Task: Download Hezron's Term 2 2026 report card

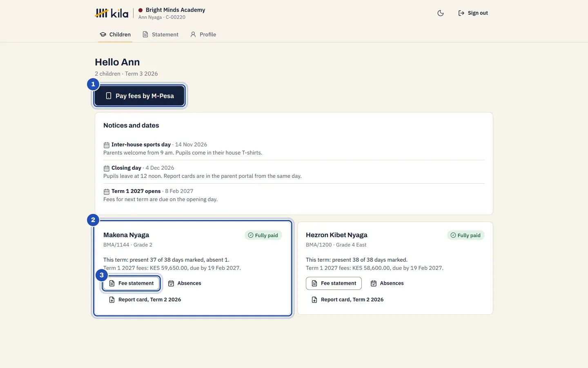Action: click(347, 300)
